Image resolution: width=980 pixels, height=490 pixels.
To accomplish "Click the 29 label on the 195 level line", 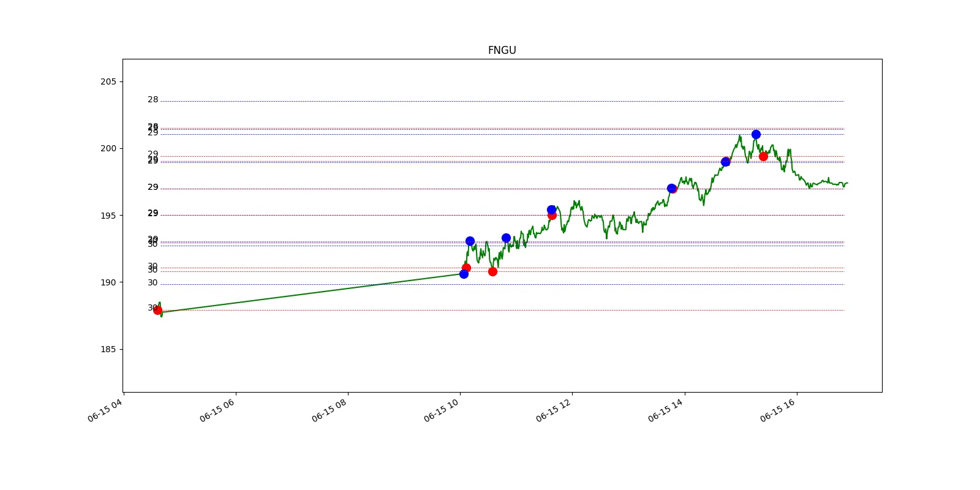I will coord(153,214).
